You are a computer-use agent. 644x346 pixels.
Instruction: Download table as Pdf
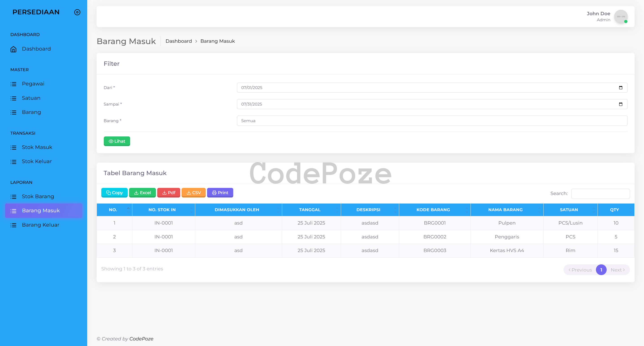point(169,193)
